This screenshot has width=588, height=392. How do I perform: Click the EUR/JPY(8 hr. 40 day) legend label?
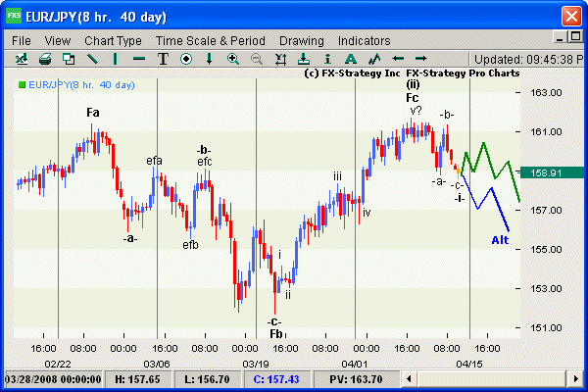[81, 85]
